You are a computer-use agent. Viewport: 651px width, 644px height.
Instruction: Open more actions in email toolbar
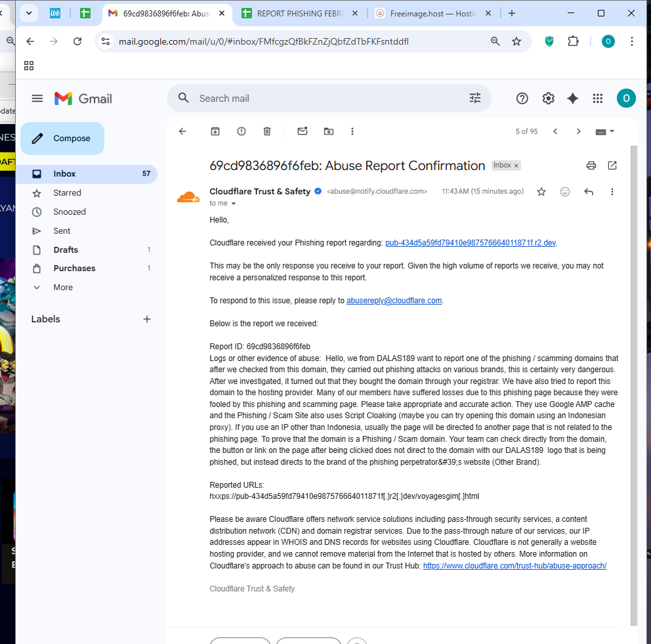pyautogui.click(x=352, y=132)
